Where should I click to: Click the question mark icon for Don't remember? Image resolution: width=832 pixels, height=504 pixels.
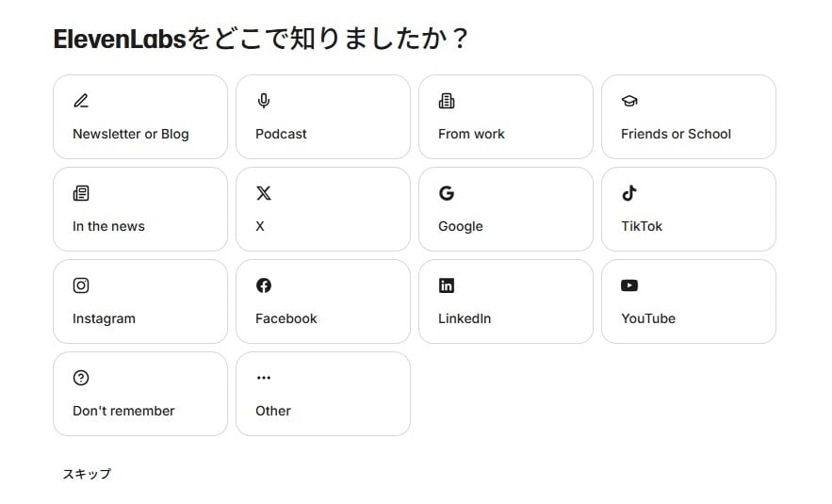(81, 378)
